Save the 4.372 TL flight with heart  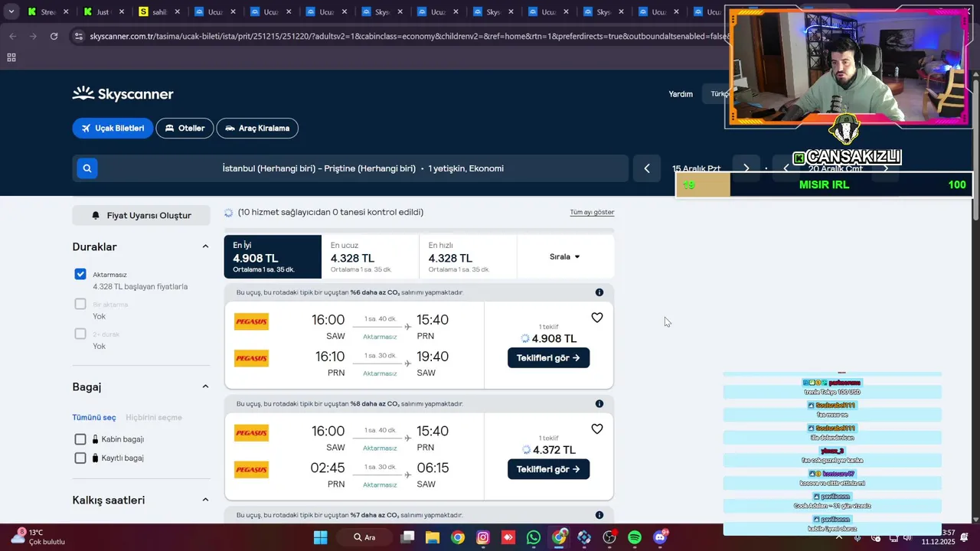[x=597, y=429]
